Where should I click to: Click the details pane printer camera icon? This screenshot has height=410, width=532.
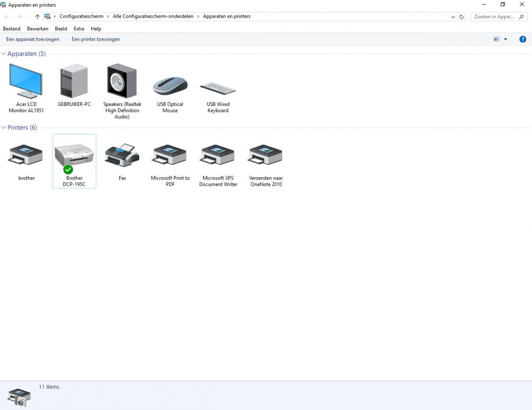coord(20,397)
